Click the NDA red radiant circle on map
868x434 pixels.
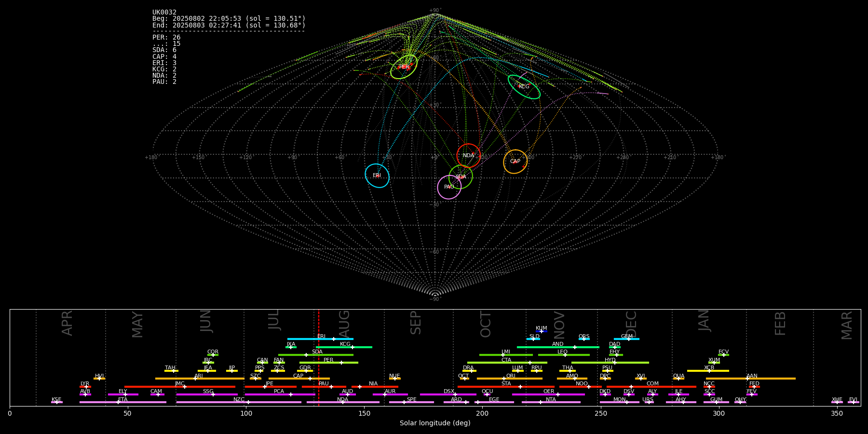coord(469,155)
